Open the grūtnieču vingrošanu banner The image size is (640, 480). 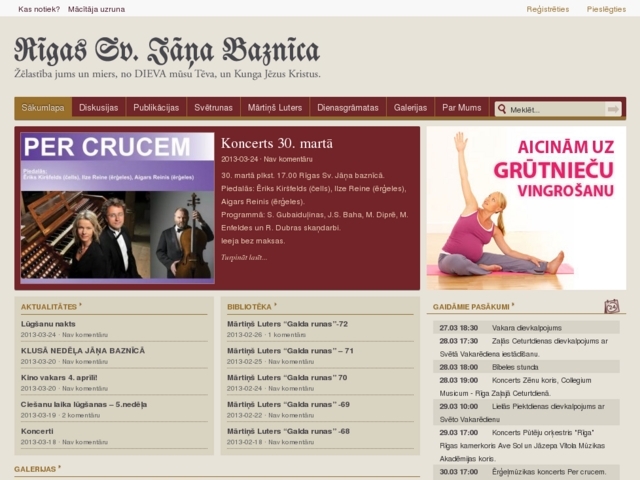(526, 208)
